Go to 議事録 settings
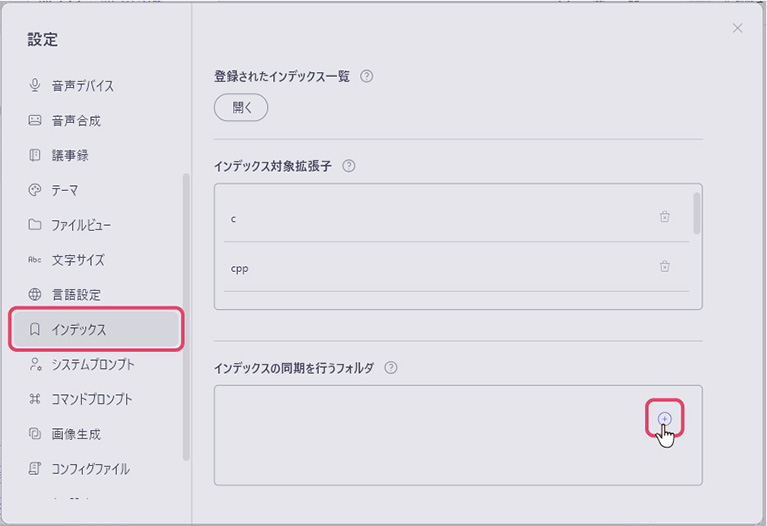Image resolution: width=767 pixels, height=526 pixels. pos(70,156)
